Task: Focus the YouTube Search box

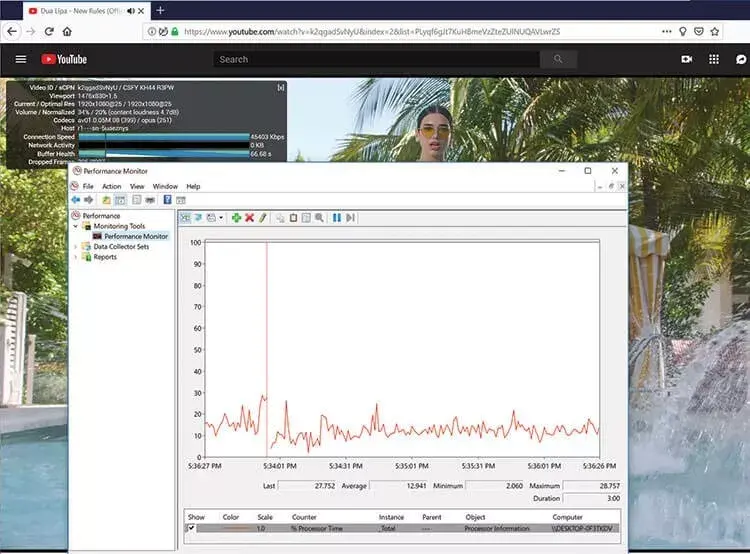Action: coord(376,59)
